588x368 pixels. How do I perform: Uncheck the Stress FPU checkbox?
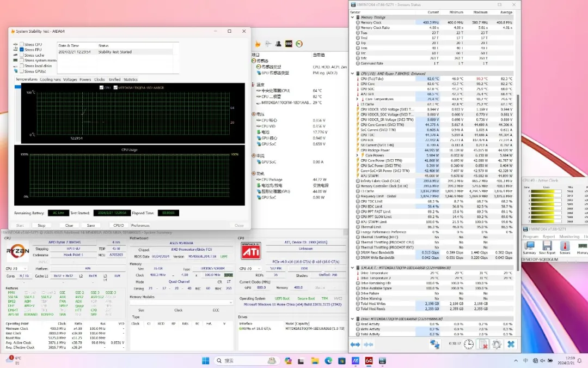click(22, 50)
